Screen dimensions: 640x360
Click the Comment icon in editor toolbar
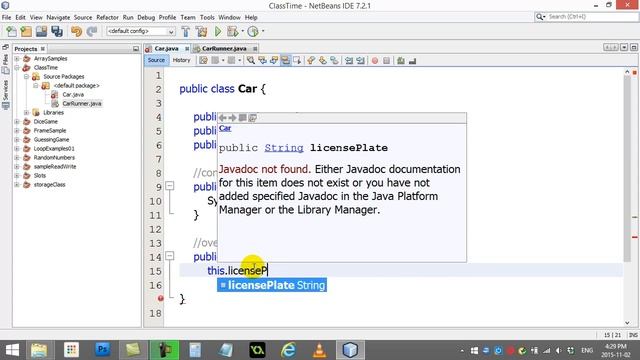click(401, 61)
